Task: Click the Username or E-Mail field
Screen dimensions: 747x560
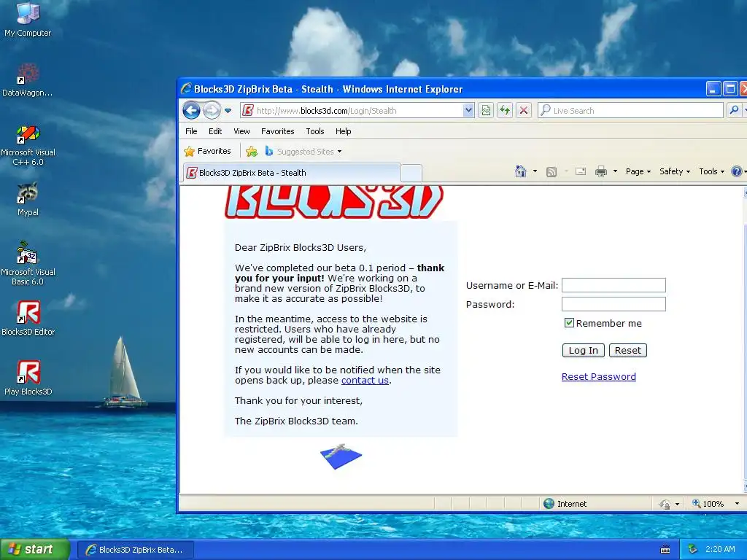Action: (614, 285)
